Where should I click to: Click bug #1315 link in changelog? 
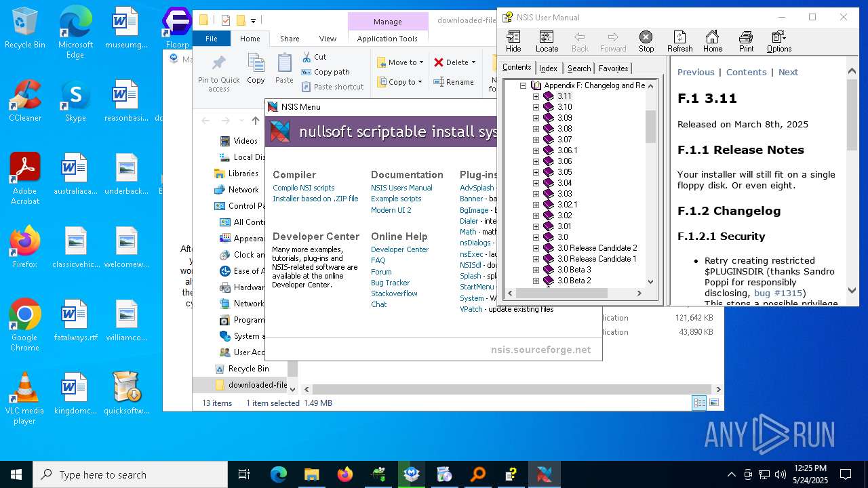[778, 293]
